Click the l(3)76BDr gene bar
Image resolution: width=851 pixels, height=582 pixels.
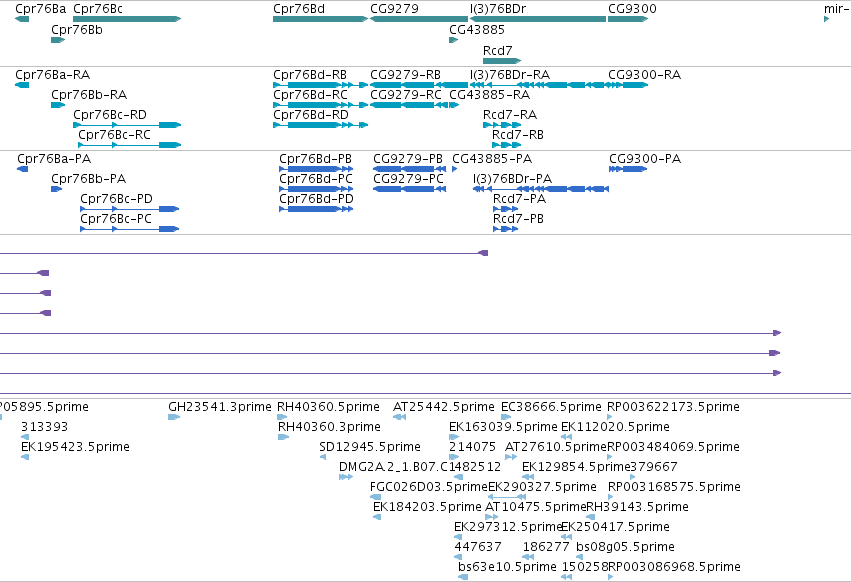[x=538, y=19]
